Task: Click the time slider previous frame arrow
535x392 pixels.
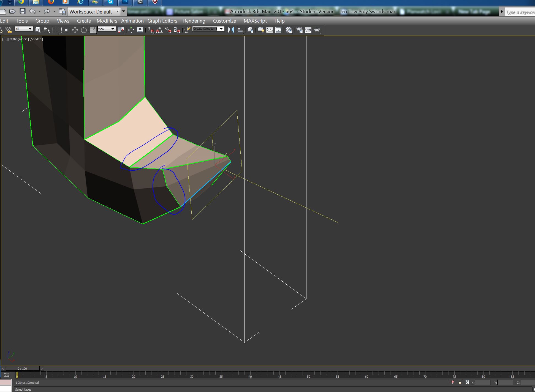Action: tap(3, 369)
